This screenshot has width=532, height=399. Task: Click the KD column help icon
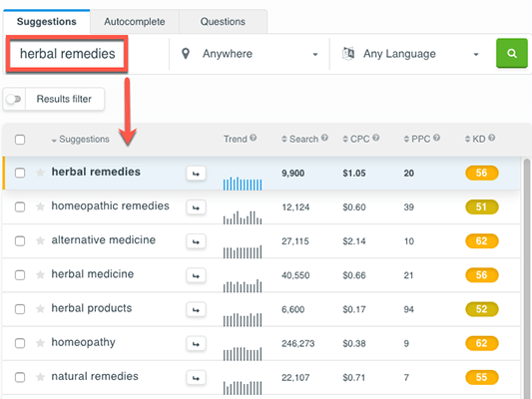tap(492, 138)
